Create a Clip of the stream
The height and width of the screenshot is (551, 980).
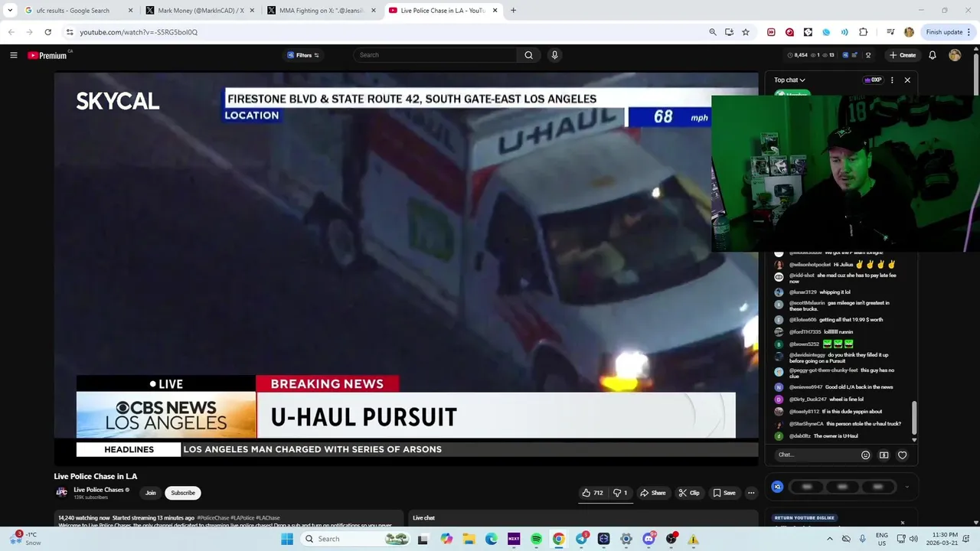(x=689, y=493)
